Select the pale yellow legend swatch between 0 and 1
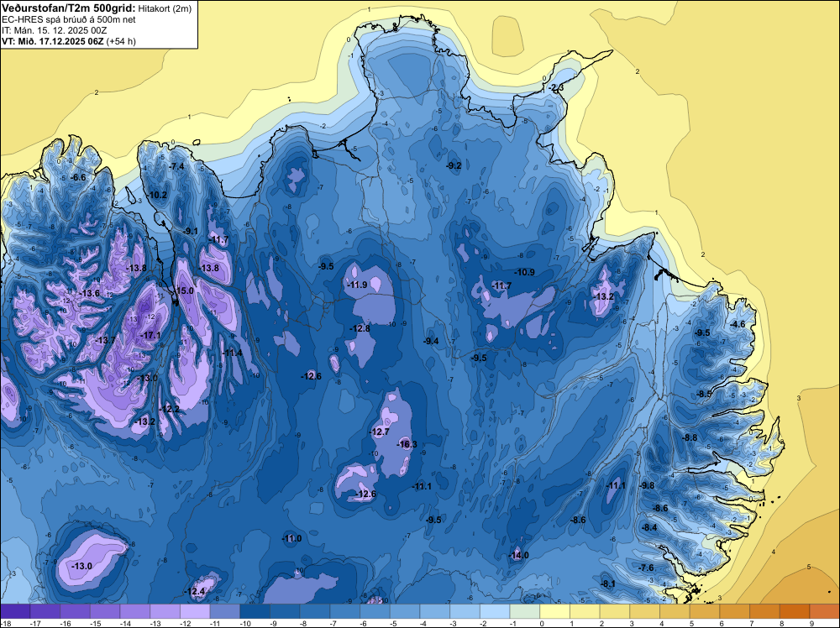 [x=555, y=611]
